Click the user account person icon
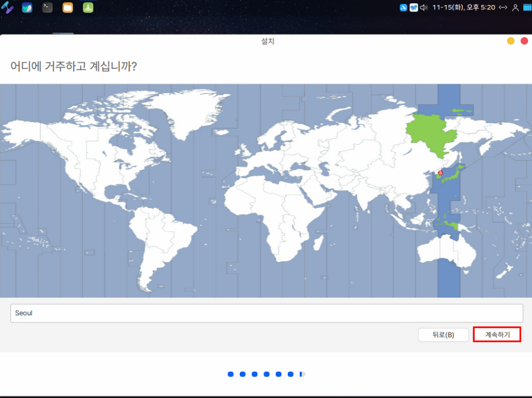This screenshot has width=532, height=398. [x=515, y=8]
